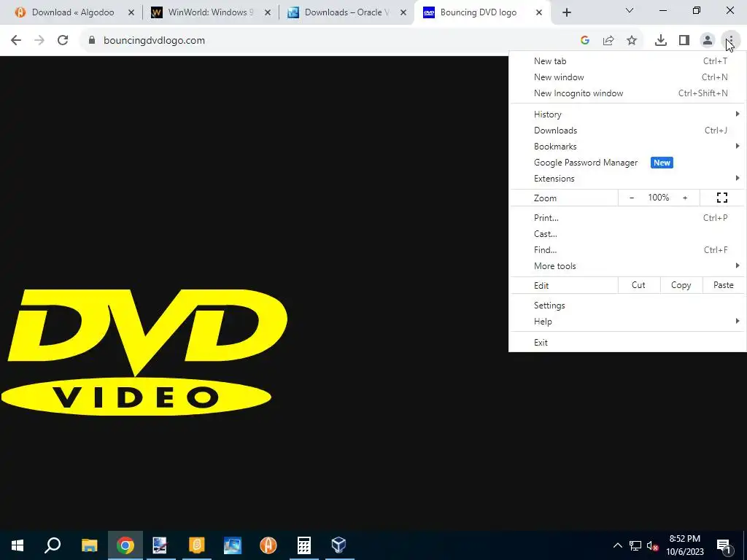Viewport: 747px width, 560px height.
Task: Toggle the browser side panel icon
Action: click(x=684, y=41)
